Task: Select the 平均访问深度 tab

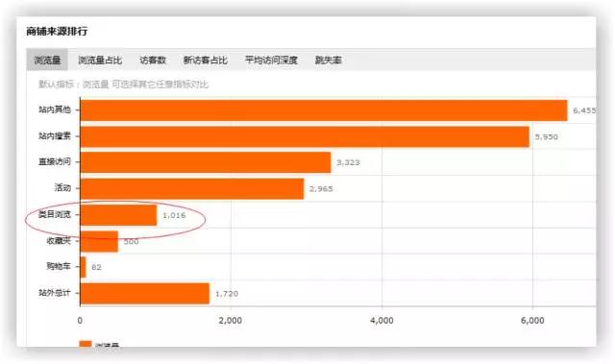Action: tap(271, 60)
